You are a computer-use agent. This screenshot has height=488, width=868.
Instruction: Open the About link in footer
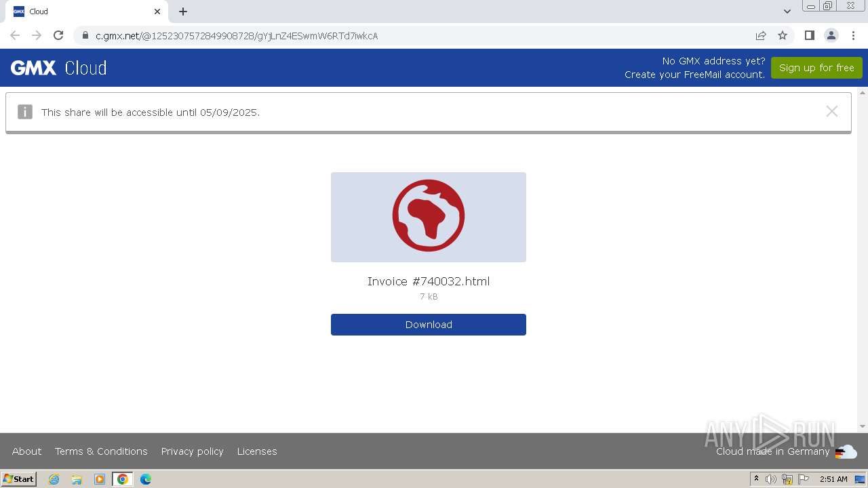coord(27,451)
